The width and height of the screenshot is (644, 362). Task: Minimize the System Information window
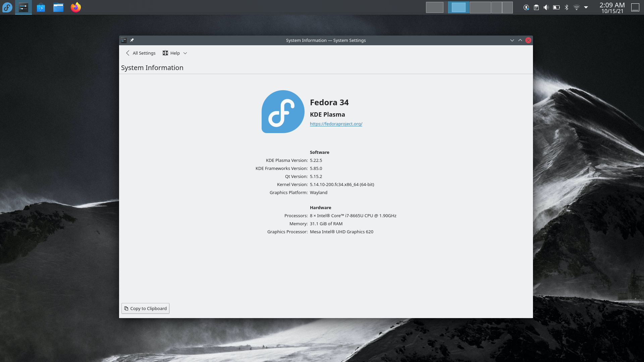(512, 40)
